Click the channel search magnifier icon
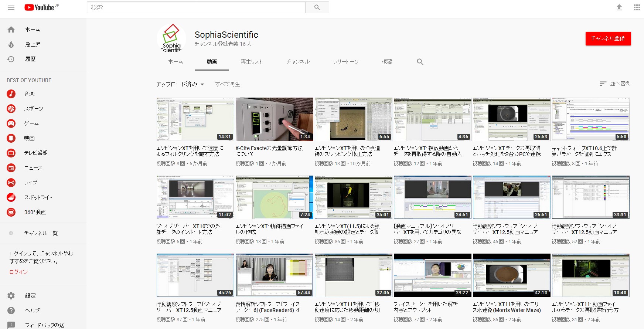644x329 pixels. pyautogui.click(x=420, y=62)
